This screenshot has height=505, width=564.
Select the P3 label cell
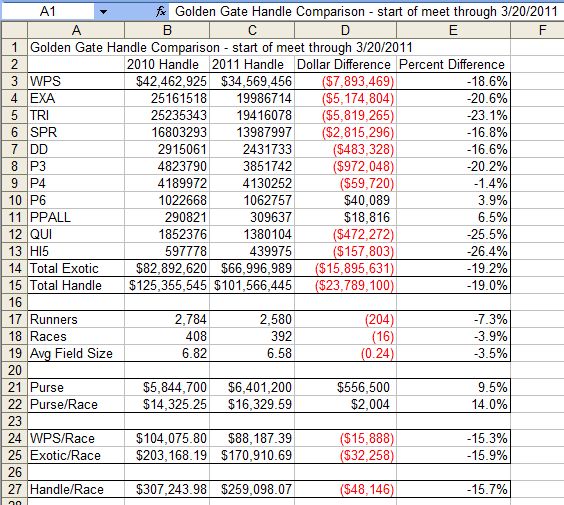pyautogui.click(x=76, y=166)
